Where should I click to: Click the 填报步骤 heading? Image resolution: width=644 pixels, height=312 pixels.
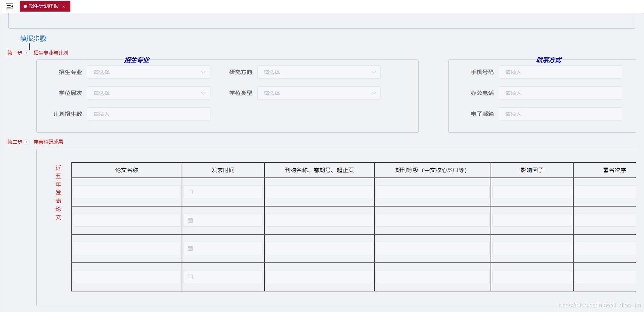(33, 38)
